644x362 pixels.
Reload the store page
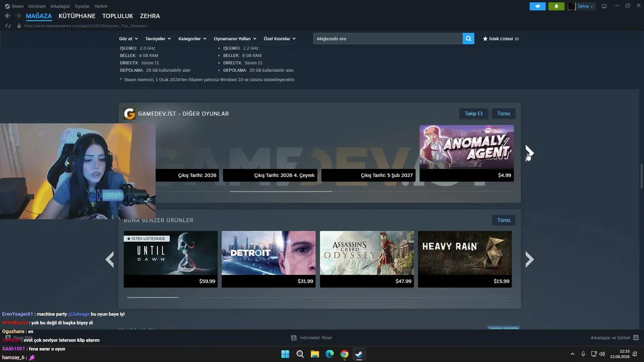[8, 26]
